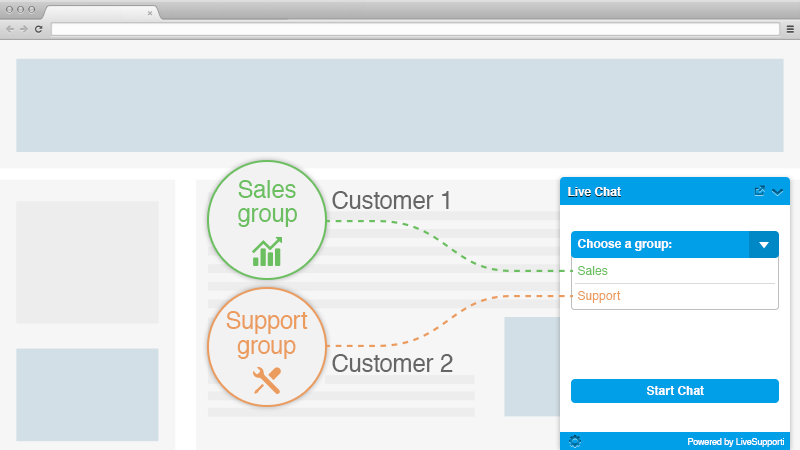Click the green bar chart icon
The image size is (800, 450).
pyautogui.click(x=267, y=252)
